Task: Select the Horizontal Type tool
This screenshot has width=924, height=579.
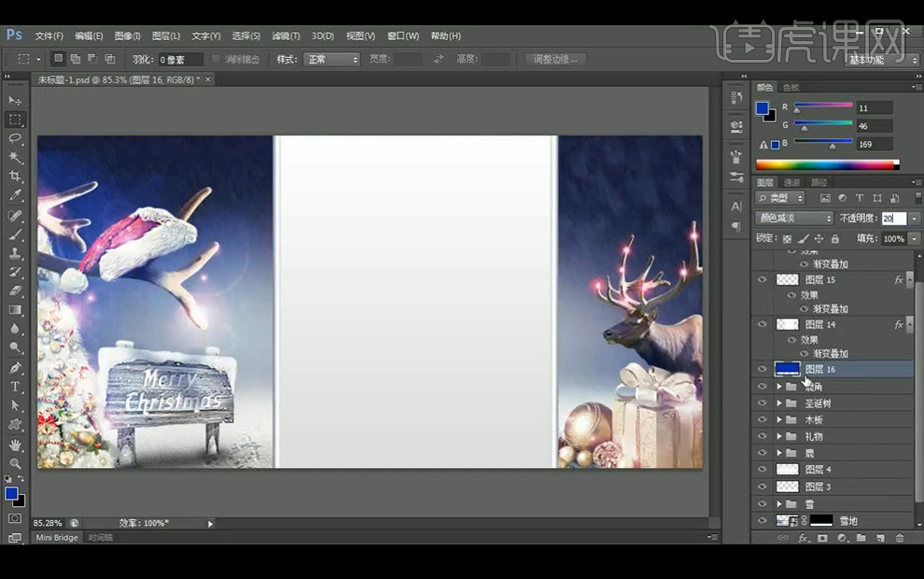Action: pyautogui.click(x=15, y=387)
